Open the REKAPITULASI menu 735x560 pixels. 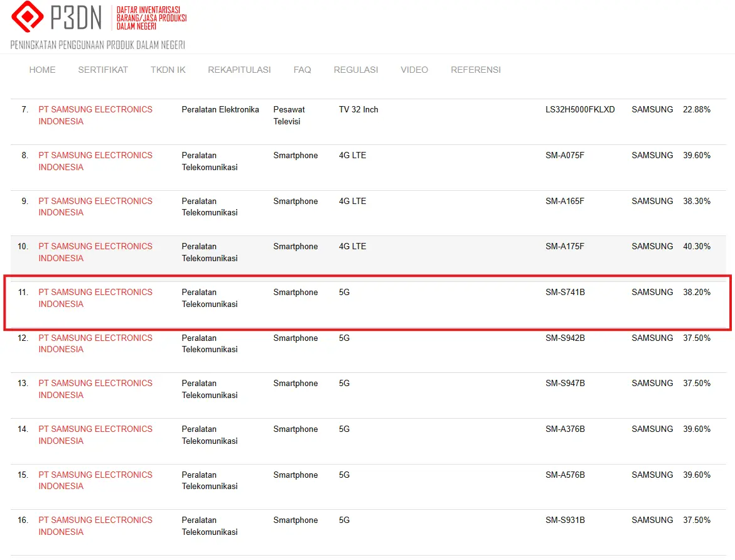click(239, 70)
